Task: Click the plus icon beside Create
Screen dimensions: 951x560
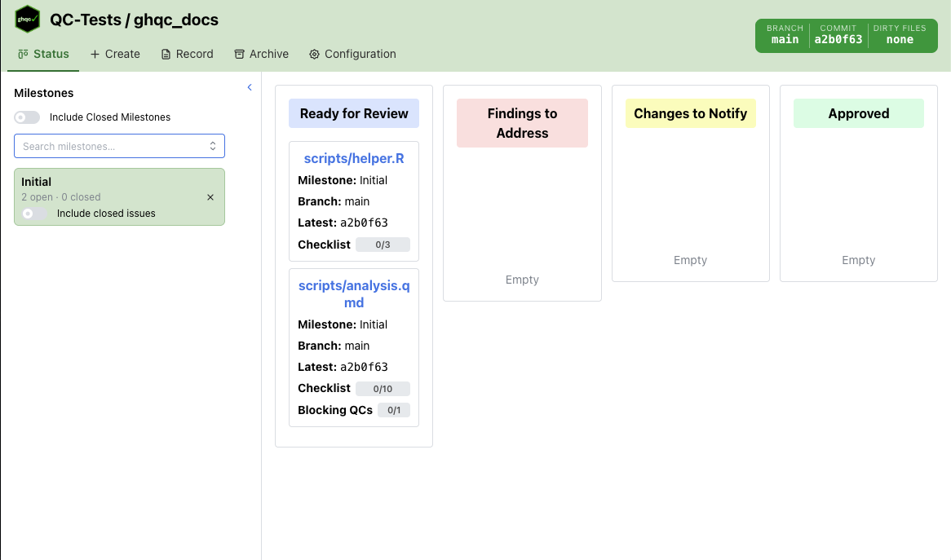Action: click(95, 55)
